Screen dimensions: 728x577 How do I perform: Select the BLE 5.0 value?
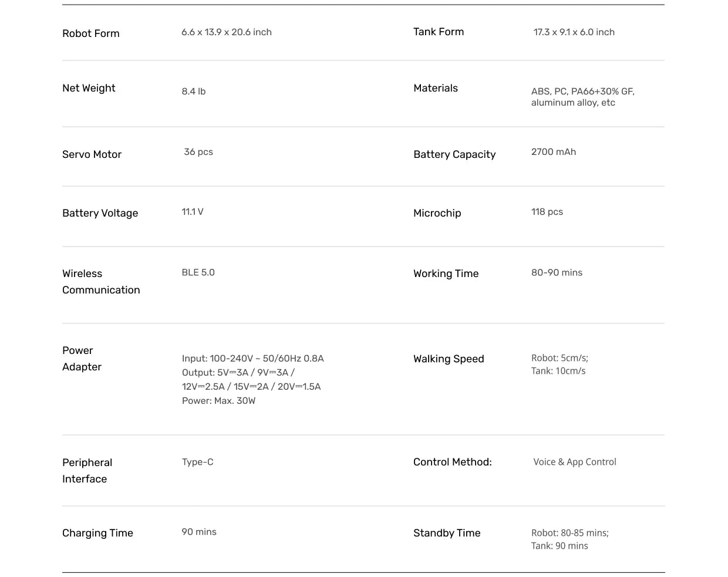(198, 272)
